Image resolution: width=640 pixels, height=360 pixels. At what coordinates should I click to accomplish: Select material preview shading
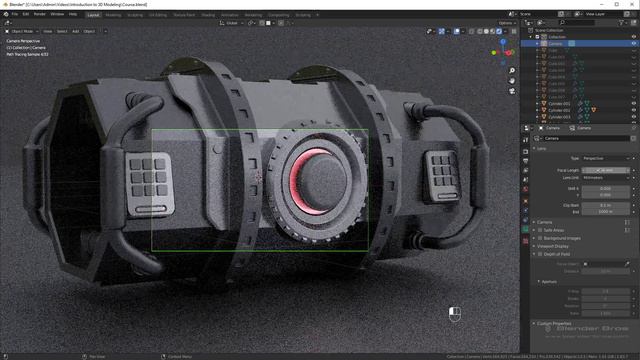coord(493,31)
